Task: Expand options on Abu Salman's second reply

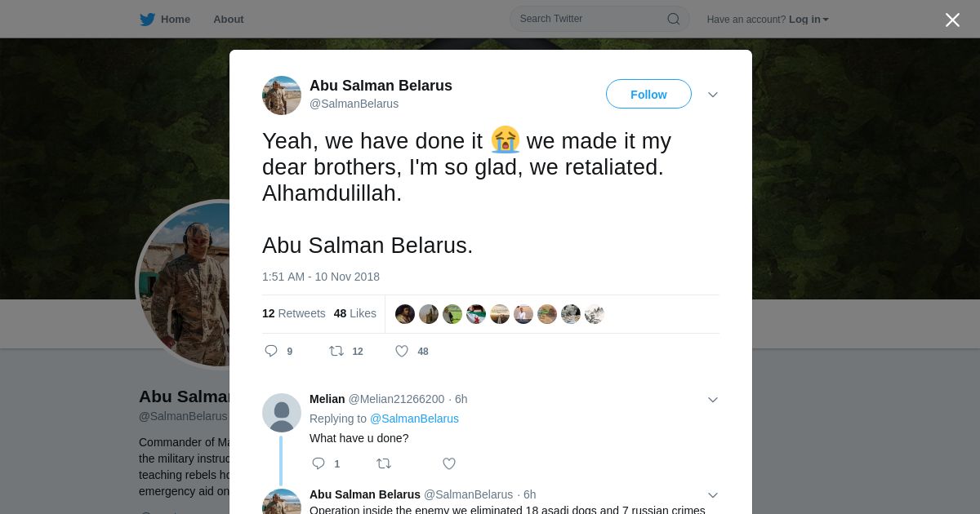Action: [x=713, y=495]
